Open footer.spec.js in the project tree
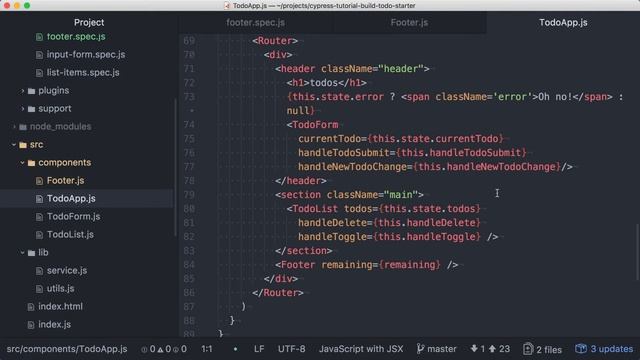 coord(76,37)
